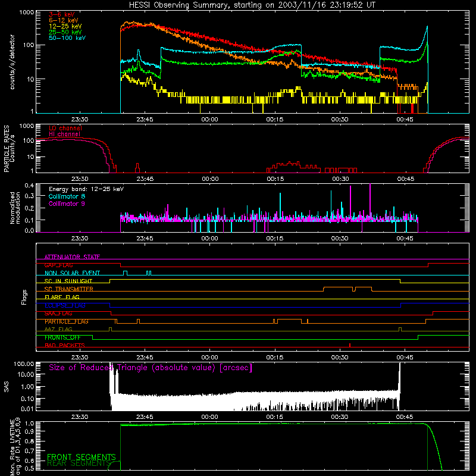Click the 'SAA_FLAG' flag label
This screenshot has width=476, height=476.
click(x=58, y=314)
